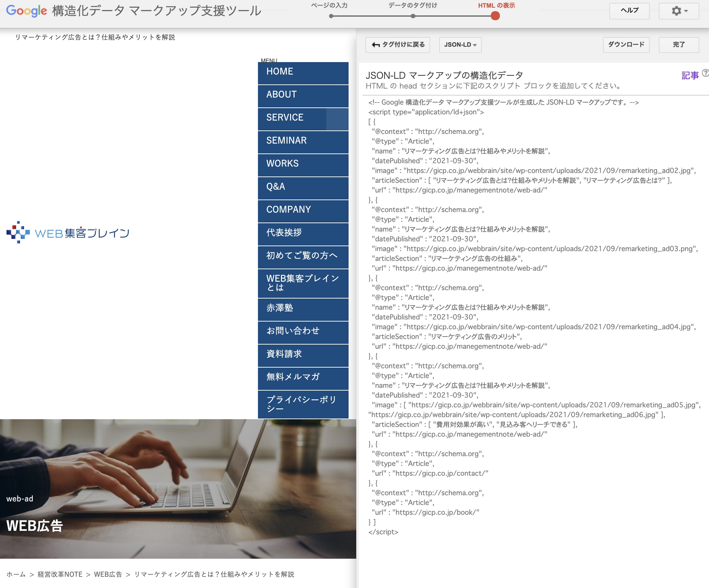This screenshot has width=709, height=588.
Task: Open the お問い合わせ menu item
Action: tap(303, 332)
